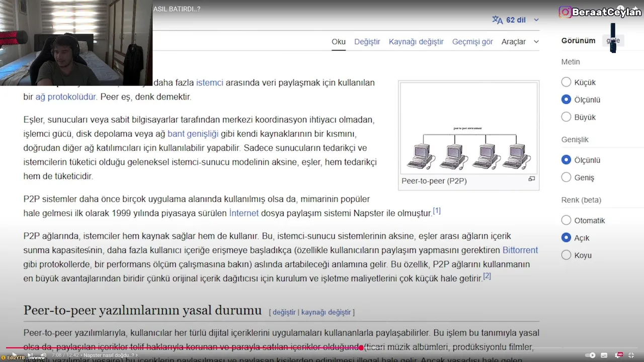Open the bant genişliği link
Viewport: 644px width, 362px height.
pyautogui.click(x=193, y=134)
